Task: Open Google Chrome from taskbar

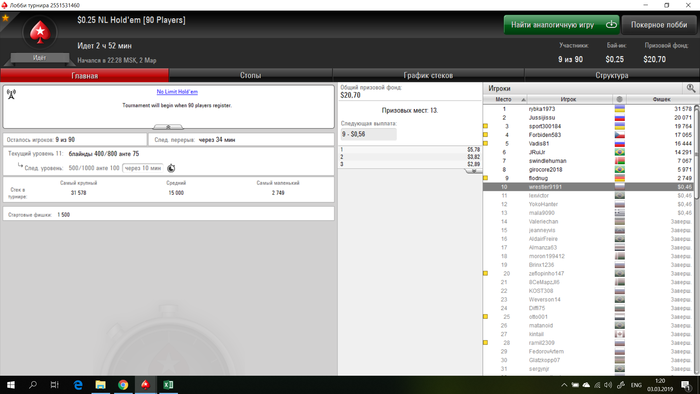Action: [123, 385]
